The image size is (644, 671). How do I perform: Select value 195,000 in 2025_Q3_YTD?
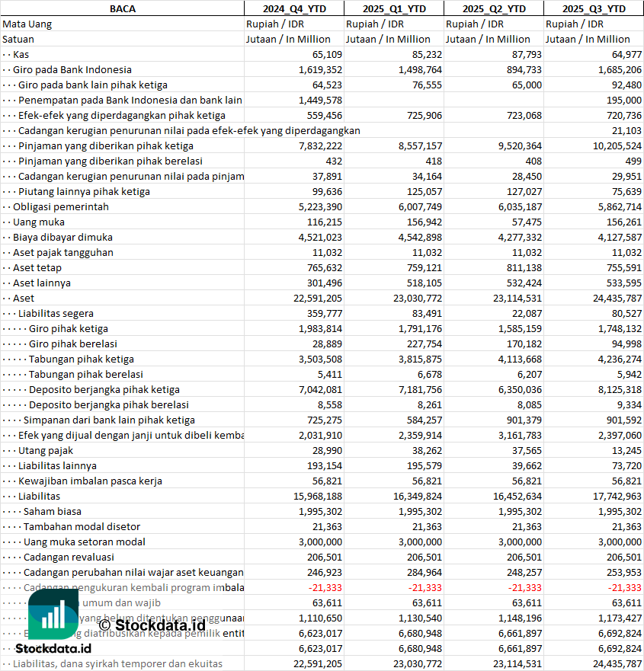point(624,100)
